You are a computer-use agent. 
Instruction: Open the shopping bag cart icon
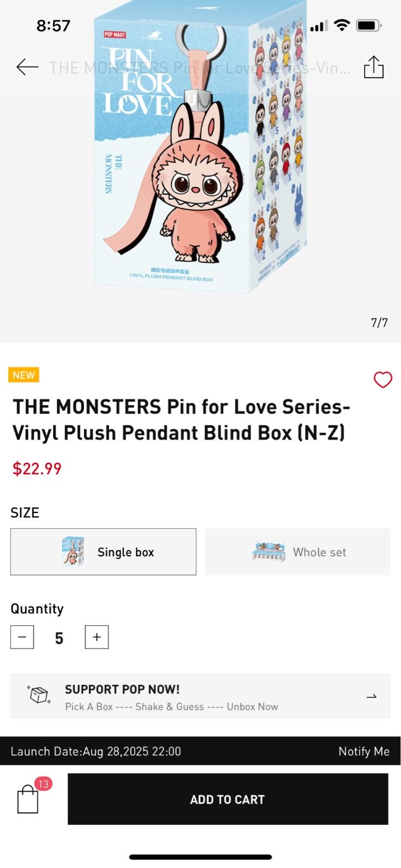pos(28,800)
